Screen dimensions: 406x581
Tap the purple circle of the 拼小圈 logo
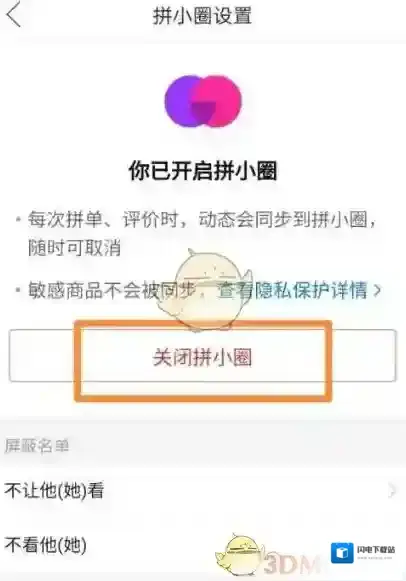point(182,100)
